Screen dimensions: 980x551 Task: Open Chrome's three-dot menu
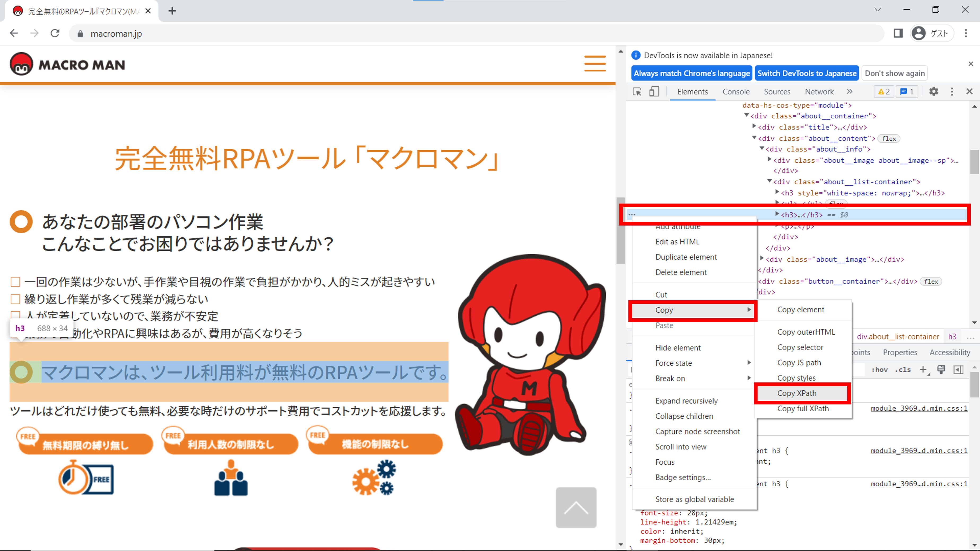coord(966,33)
